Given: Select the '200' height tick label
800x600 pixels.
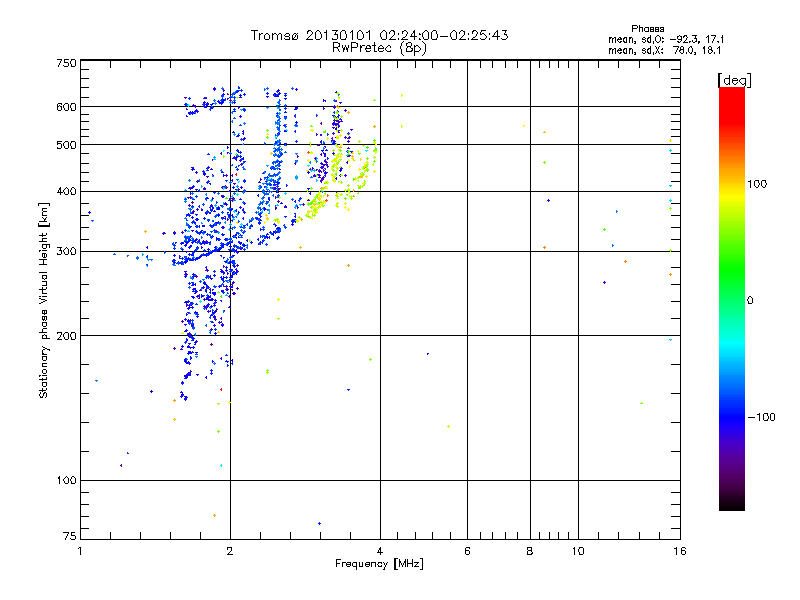Looking at the screenshot, I should [66, 336].
